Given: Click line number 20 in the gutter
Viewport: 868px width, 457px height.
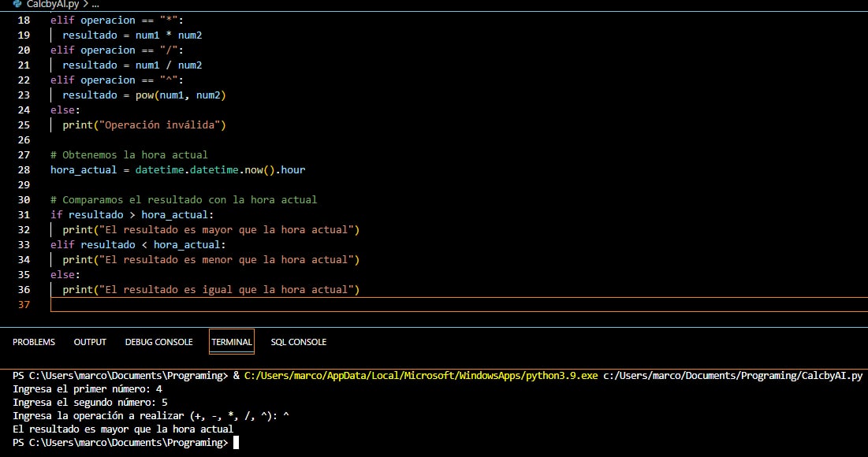Looking at the screenshot, I should tap(24, 50).
